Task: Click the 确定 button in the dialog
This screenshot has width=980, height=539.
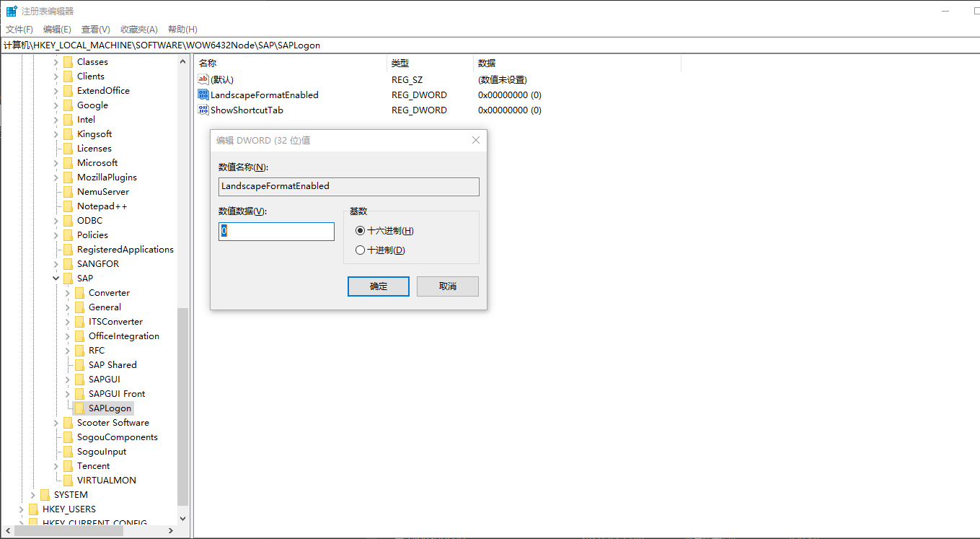Action: point(378,286)
